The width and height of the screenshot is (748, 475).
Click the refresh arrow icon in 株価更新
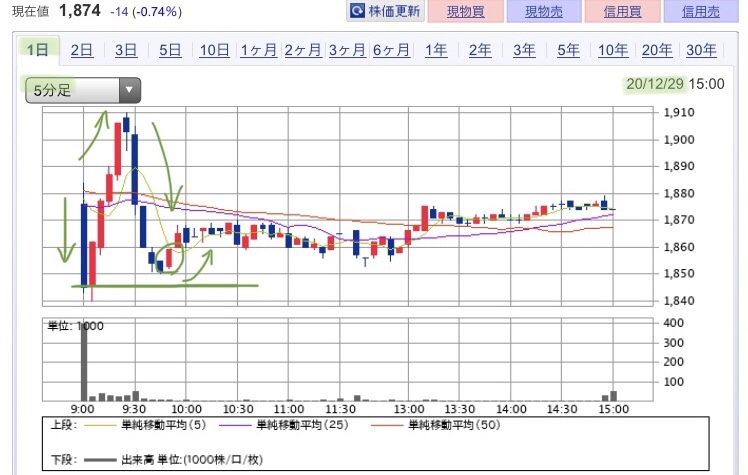click(357, 10)
